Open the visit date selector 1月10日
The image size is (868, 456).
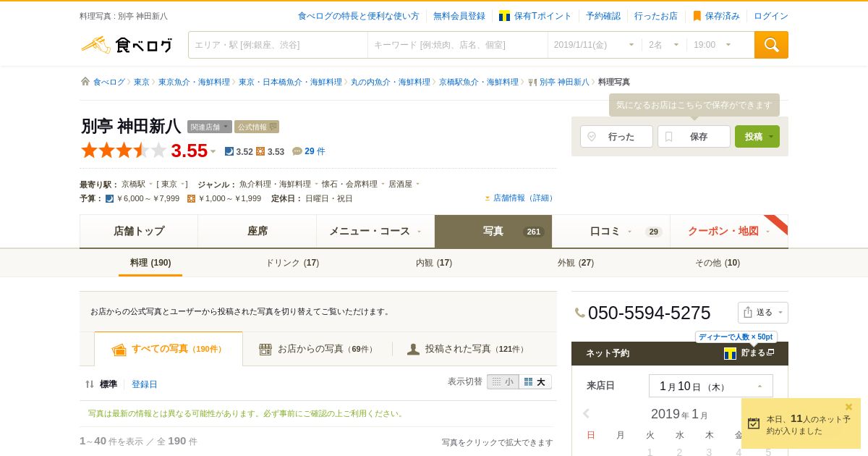click(711, 386)
